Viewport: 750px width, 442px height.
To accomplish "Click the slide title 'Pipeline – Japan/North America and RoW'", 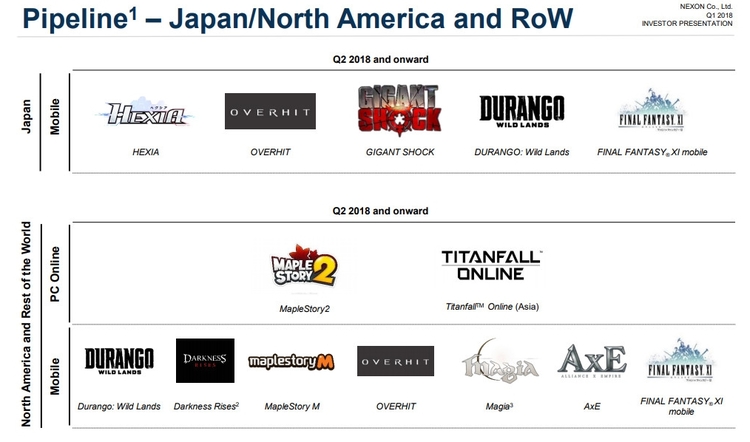I will click(x=298, y=19).
